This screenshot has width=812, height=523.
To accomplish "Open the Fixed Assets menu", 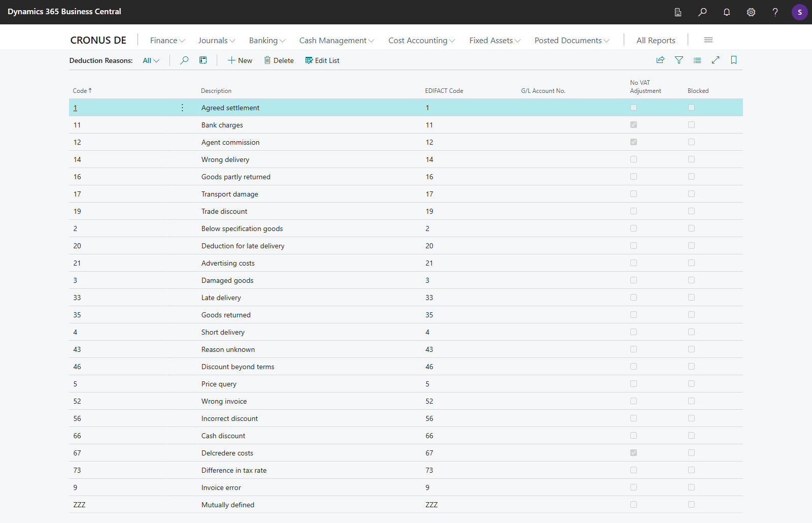I will pyautogui.click(x=495, y=40).
